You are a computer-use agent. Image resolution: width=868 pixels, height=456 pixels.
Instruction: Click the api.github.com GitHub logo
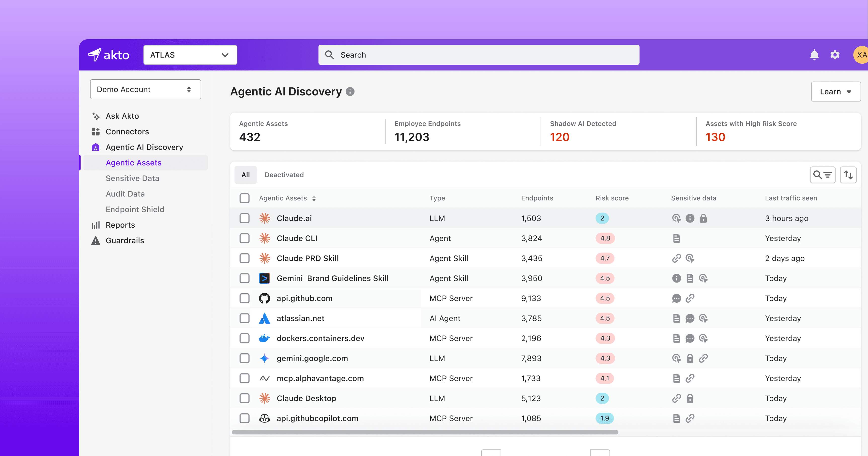point(264,298)
